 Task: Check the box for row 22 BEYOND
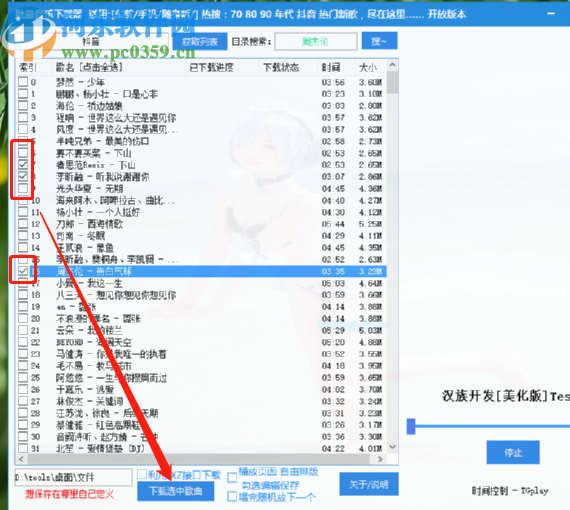point(23,342)
